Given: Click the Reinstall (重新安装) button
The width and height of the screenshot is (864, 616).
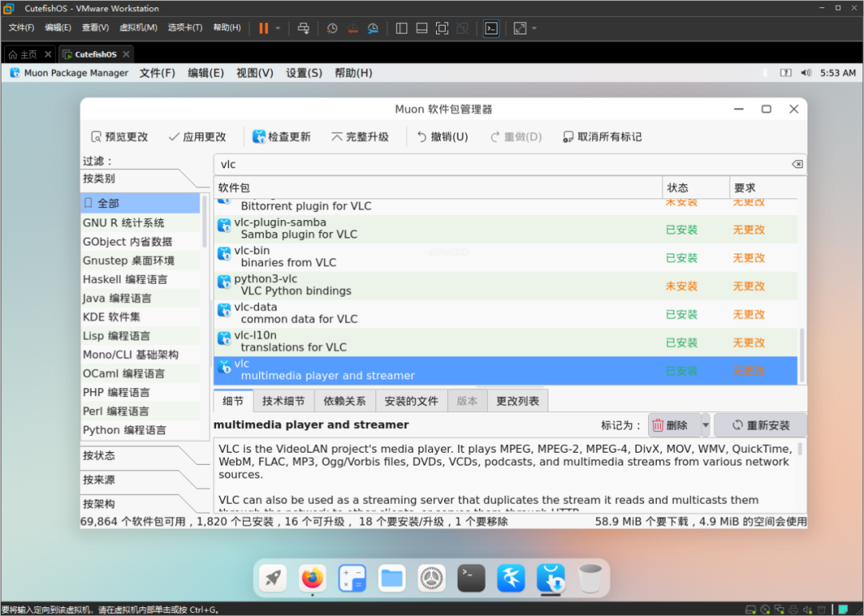Looking at the screenshot, I should click(760, 426).
